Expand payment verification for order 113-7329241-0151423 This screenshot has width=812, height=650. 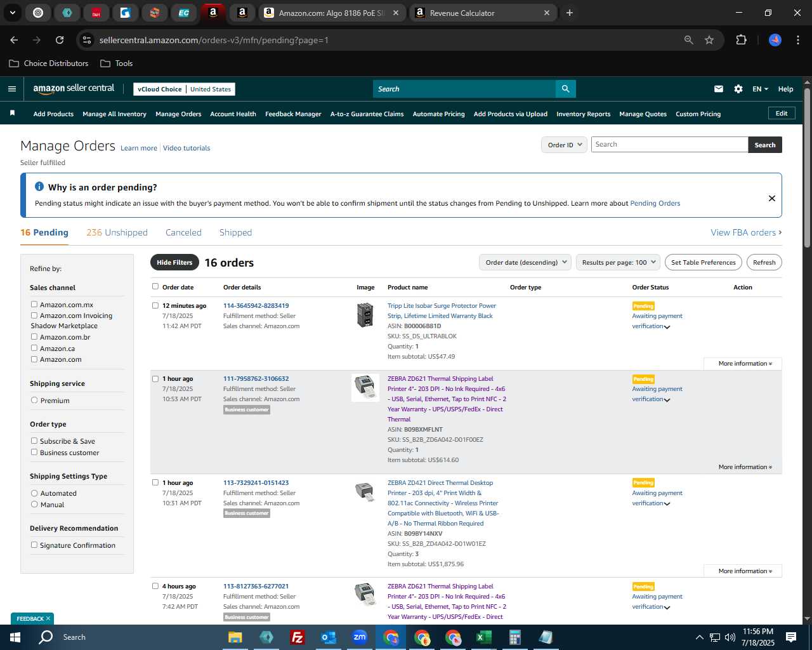667,504
